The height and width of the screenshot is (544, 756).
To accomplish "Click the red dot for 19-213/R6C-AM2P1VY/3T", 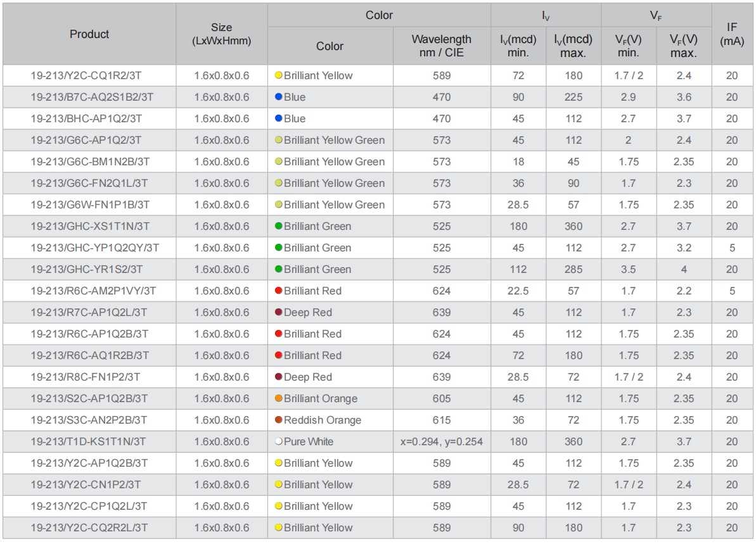I will point(278,291).
